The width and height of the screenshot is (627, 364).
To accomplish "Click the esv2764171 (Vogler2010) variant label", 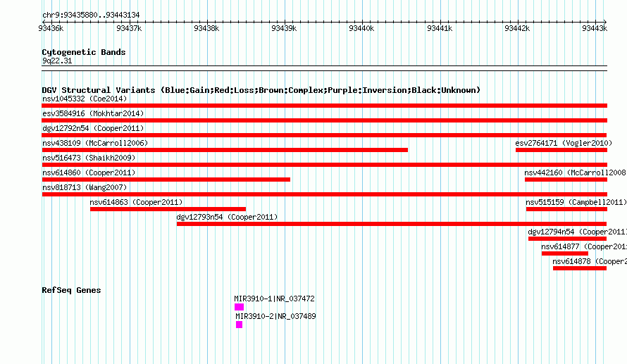I will tap(564, 143).
